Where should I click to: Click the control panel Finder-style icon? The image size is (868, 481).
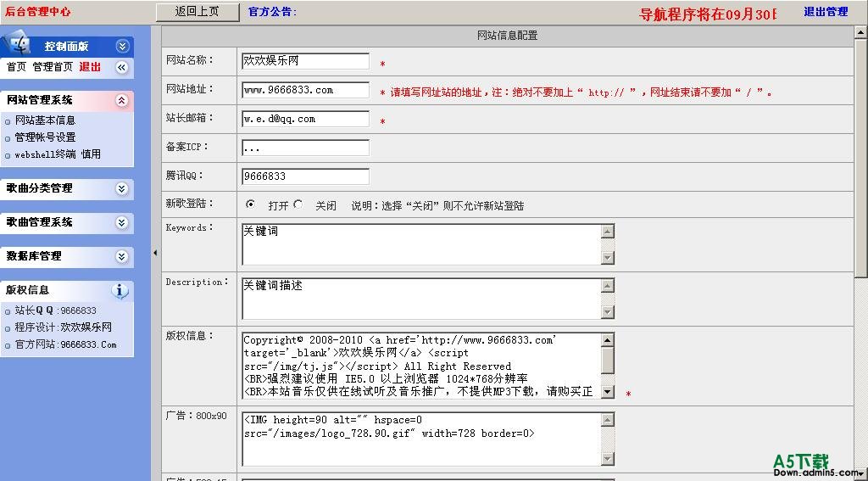click(17, 44)
